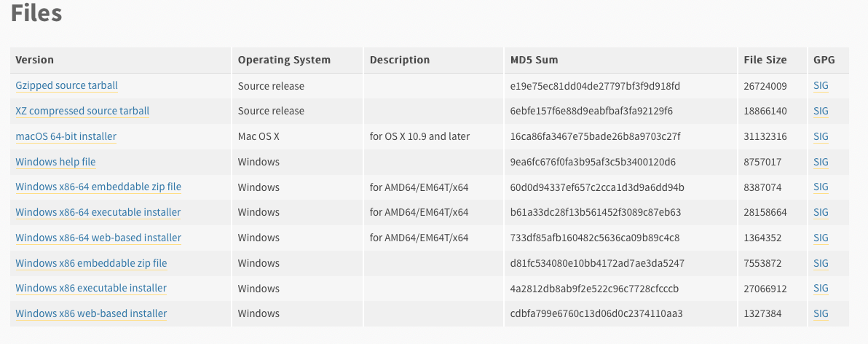
Task: Open SIG link for Gzipped source tarball
Action: click(x=821, y=86)
